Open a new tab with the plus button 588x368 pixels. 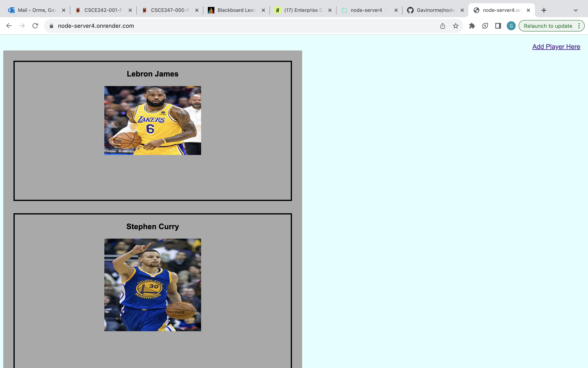[x=544, y=10]
